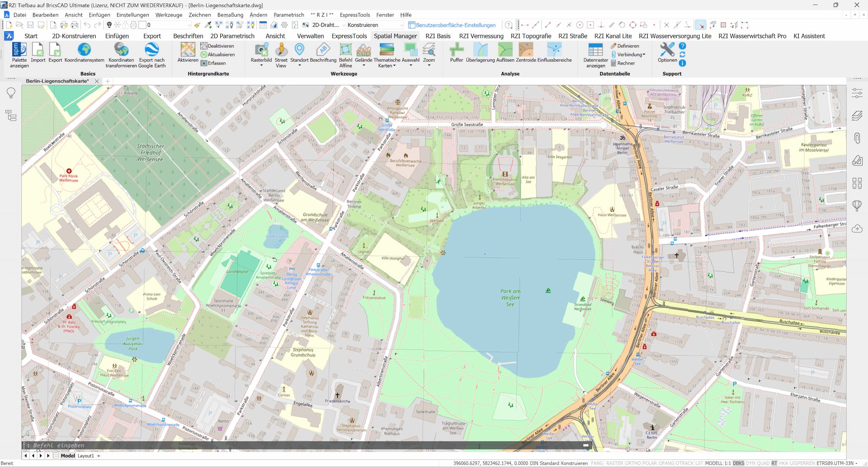
Task: Switch to the RZI Topografie ribbon tab
Action: [531, 36]
